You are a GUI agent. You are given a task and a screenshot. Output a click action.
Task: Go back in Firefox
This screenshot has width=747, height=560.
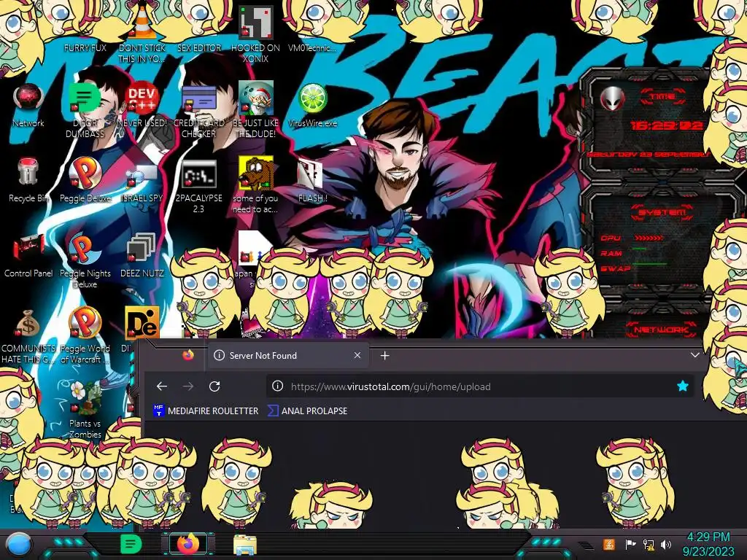pyautogui.click(x=162, y=386)
